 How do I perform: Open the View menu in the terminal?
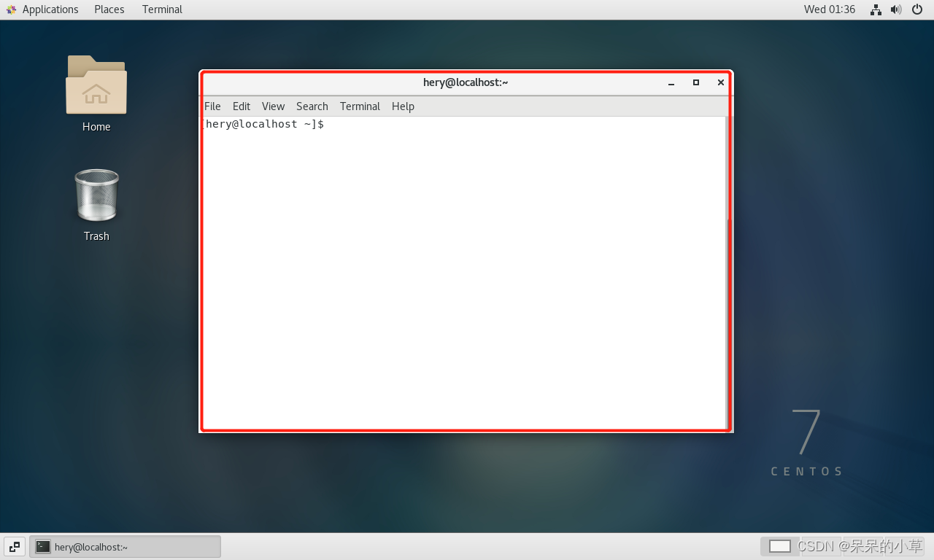273,106
